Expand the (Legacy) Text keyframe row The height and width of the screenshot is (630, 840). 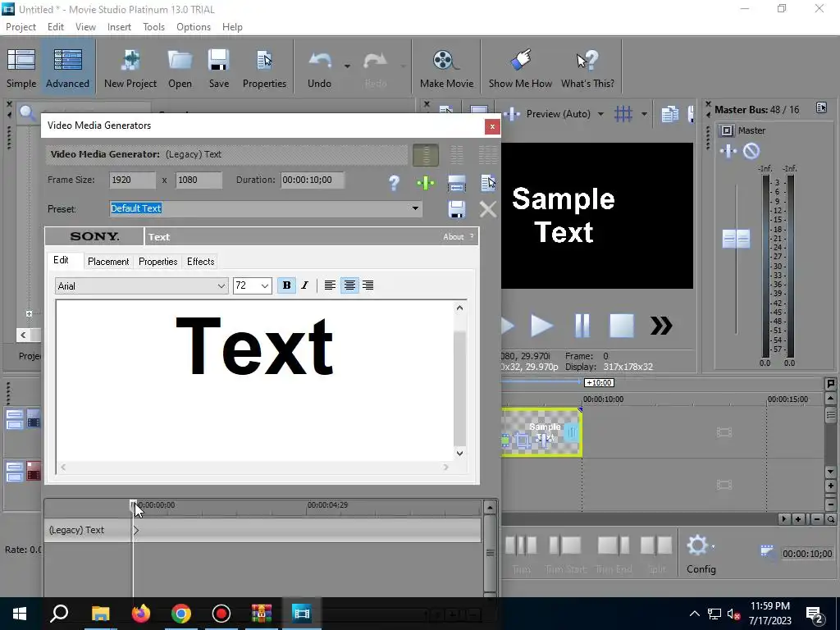pos(136,531)
